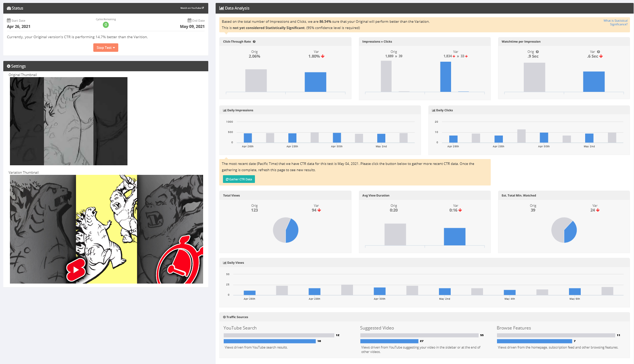Click the Est. Total Min. Watched pie chart
The height and width of the screenshot is (364, 634).
pyautogui.click(x=564, y=230)
